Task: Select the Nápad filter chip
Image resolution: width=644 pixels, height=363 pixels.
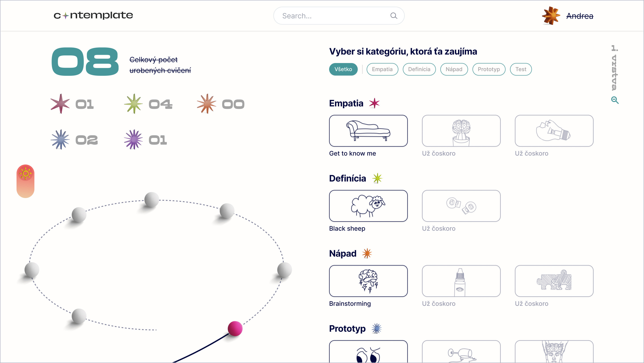Action: tap(454, 69)
